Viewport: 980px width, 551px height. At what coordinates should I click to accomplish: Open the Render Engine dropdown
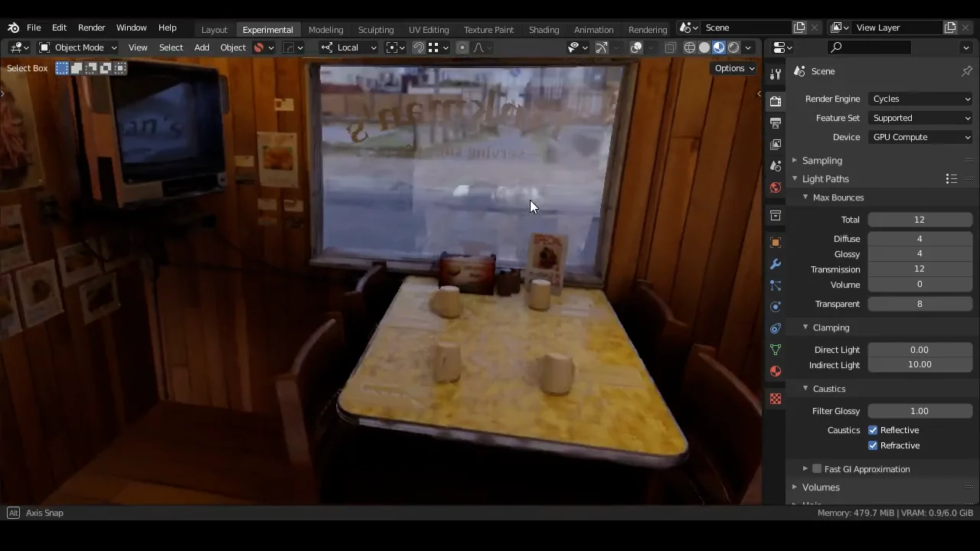920,99
